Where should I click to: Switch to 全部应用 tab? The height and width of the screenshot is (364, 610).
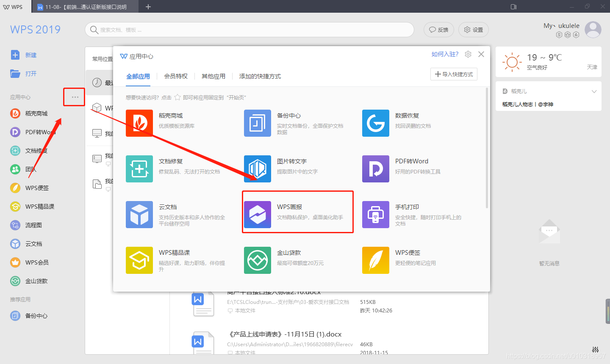click(138, 76)
